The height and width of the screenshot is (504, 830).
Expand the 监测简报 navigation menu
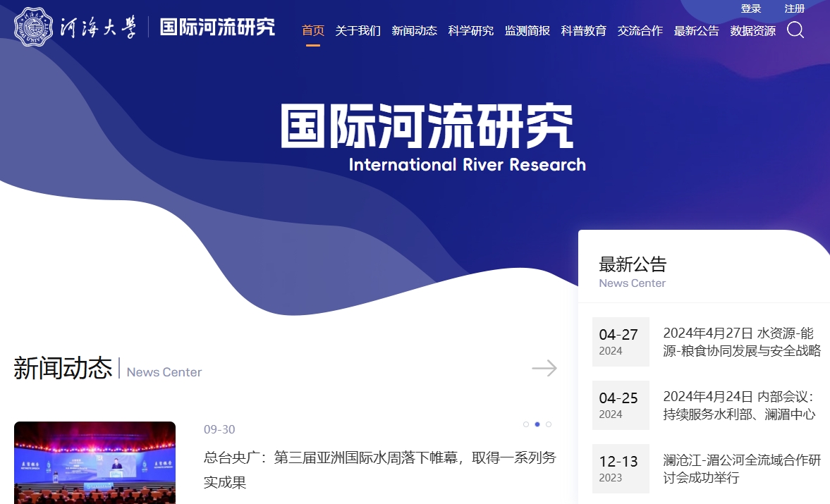pyautogui.click(x=527, y=30)
